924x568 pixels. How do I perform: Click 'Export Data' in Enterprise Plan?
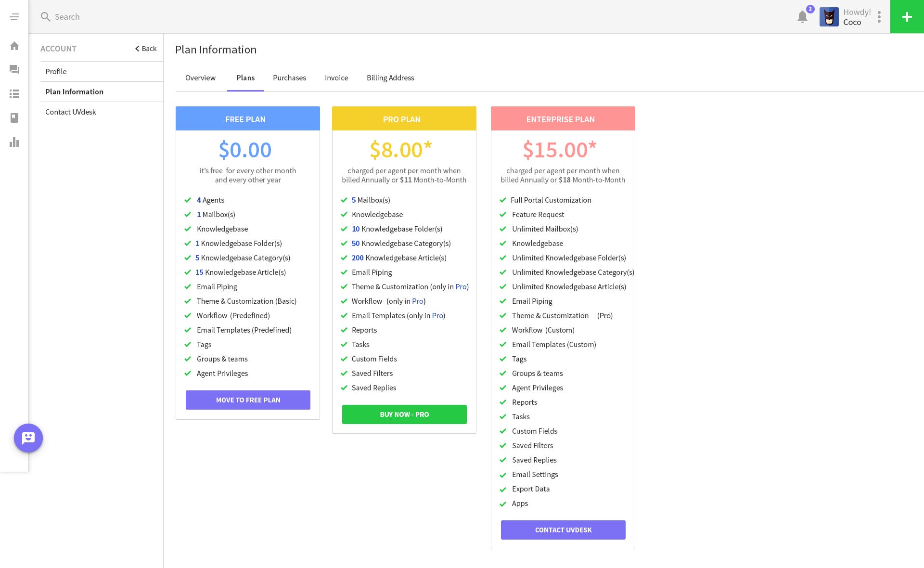(531, 489)
